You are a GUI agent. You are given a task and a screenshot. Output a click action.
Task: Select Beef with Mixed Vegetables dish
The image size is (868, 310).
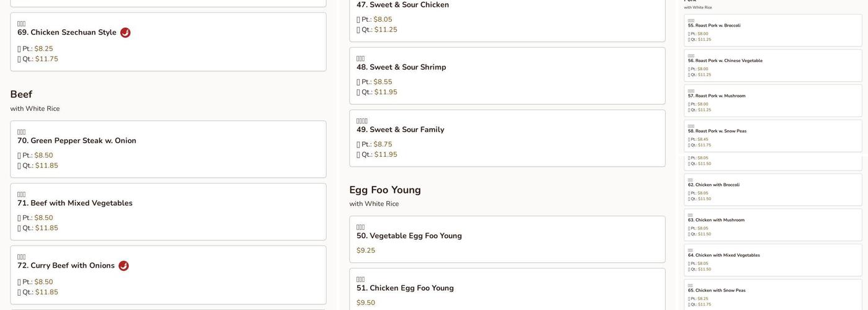(75, 203)
